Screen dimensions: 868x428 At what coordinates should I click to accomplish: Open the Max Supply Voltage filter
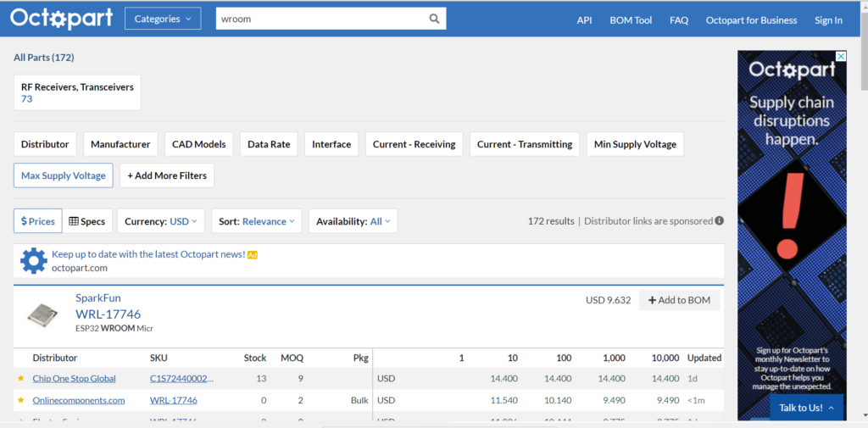63,175
